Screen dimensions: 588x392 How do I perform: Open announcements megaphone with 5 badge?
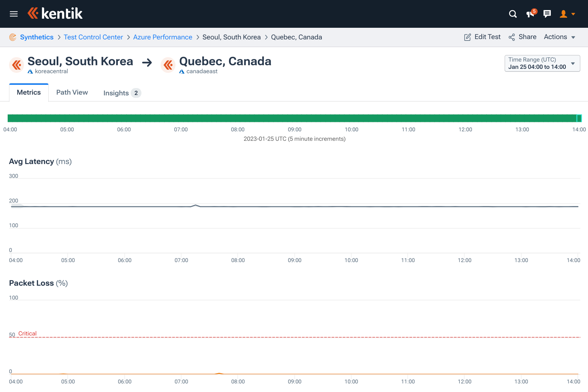(531, 14)
